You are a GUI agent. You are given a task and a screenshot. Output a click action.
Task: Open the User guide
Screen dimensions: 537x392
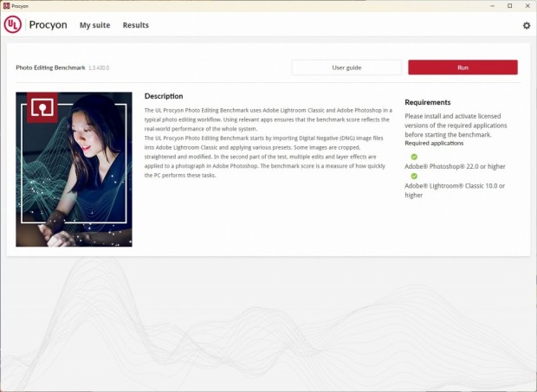point(346,67)
